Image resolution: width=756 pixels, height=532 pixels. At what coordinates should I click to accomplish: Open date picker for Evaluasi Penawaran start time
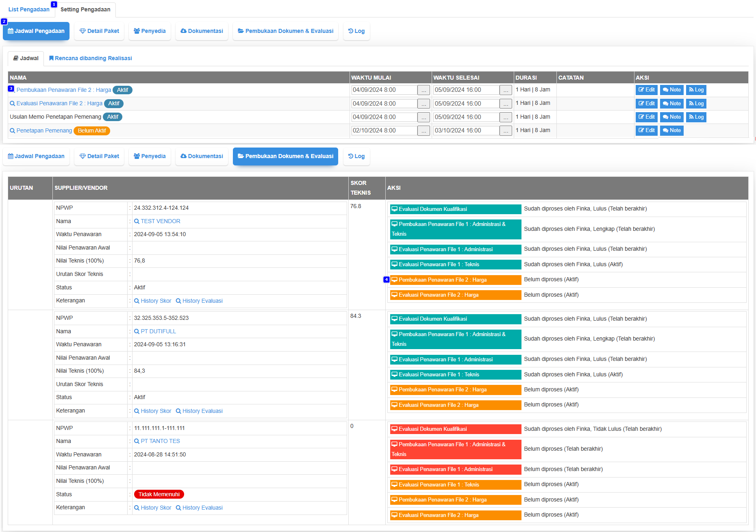click(424, 104)
